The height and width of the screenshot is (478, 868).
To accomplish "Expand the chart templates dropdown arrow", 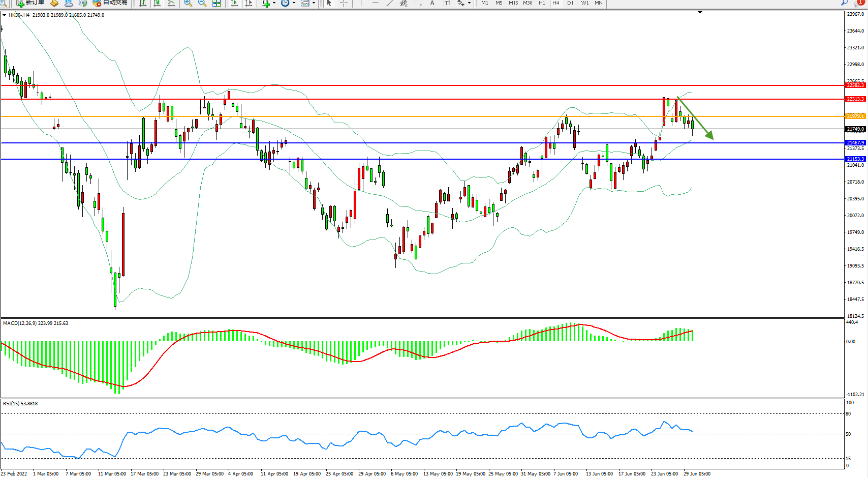I will pos(314,3).
